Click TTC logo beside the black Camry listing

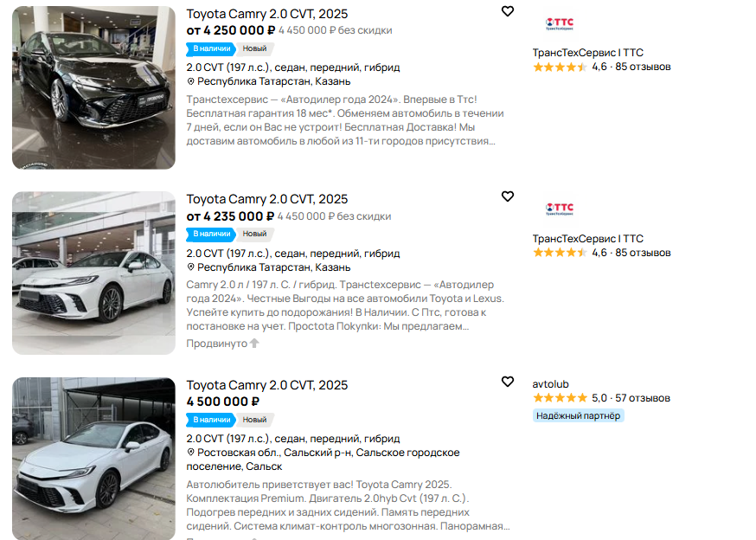pos(560,23)
